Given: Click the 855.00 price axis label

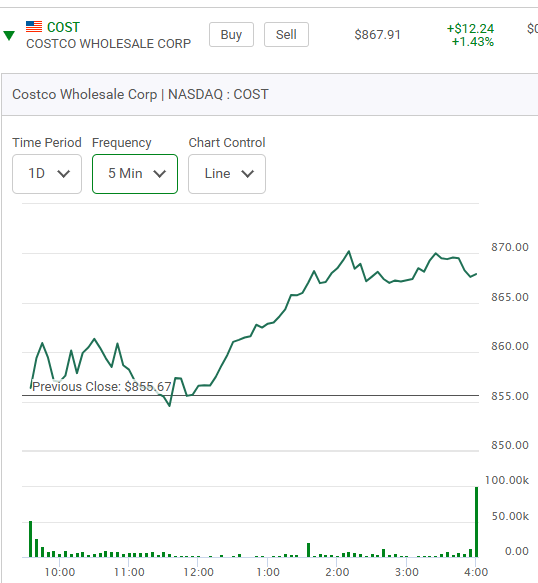Looking at the screenshot, I should point(510,396).
